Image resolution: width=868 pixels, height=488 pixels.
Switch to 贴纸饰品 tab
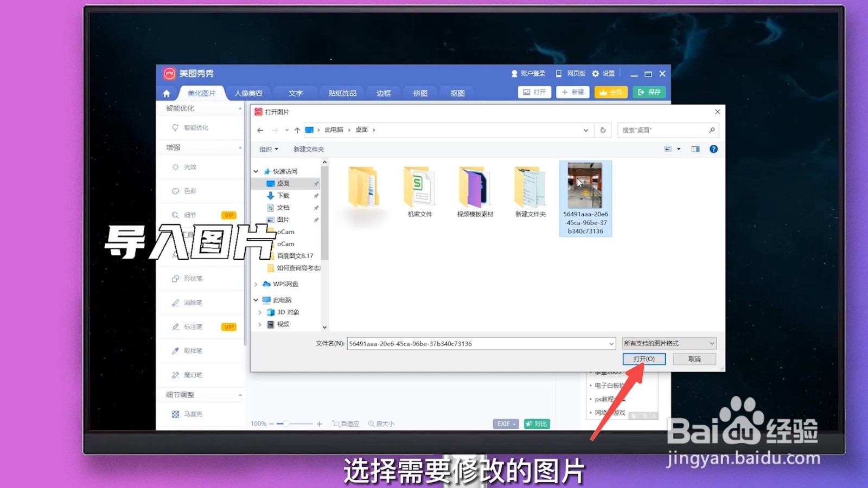pos(342,93)
